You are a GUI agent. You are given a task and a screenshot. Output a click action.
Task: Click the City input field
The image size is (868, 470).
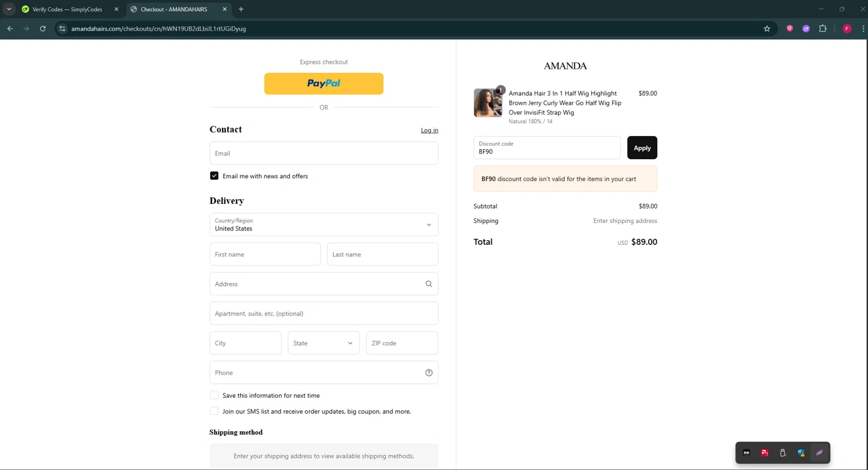[x=245, y=343]
